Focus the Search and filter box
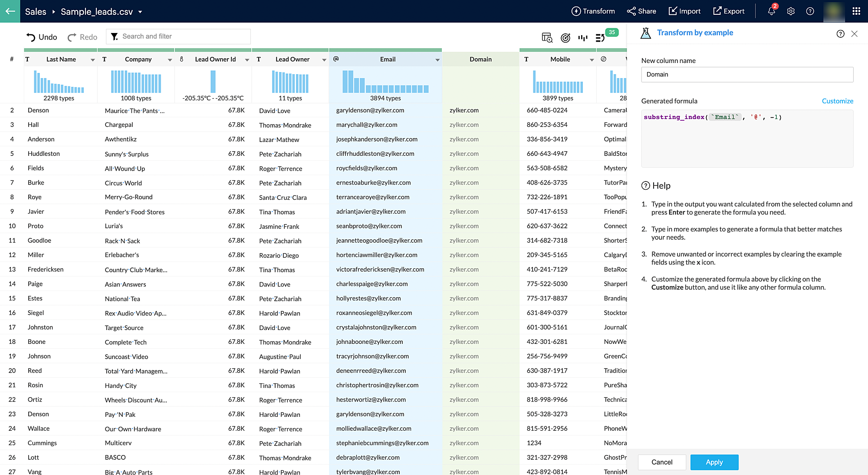Screen dimensions: 868x475 point(182,36)
